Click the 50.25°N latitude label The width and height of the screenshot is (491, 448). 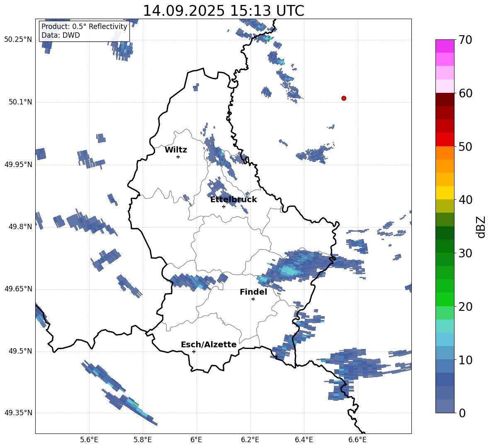tap(18, 40)
